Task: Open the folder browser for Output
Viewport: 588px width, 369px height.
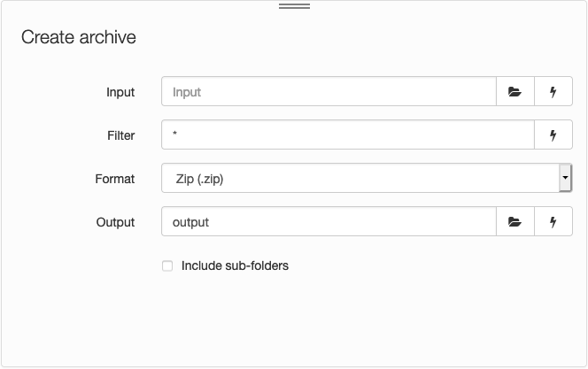Action: [514, 221]
